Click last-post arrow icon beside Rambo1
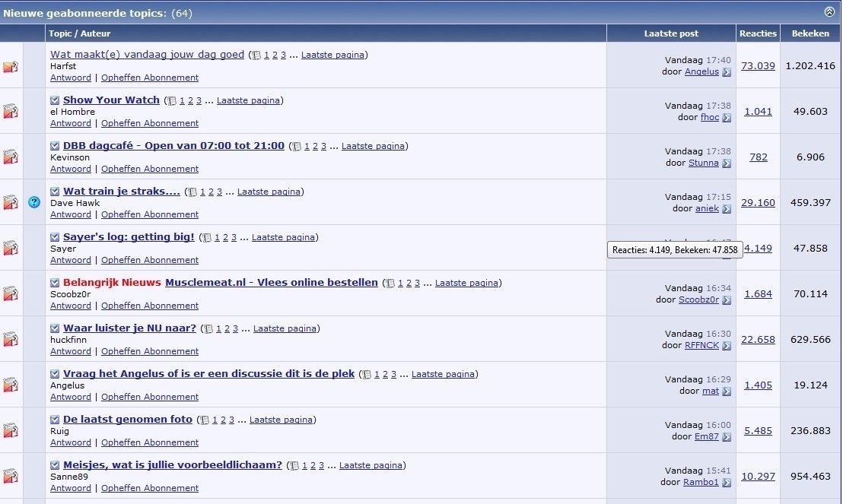The image size is (843, 504). coord(727,483)
